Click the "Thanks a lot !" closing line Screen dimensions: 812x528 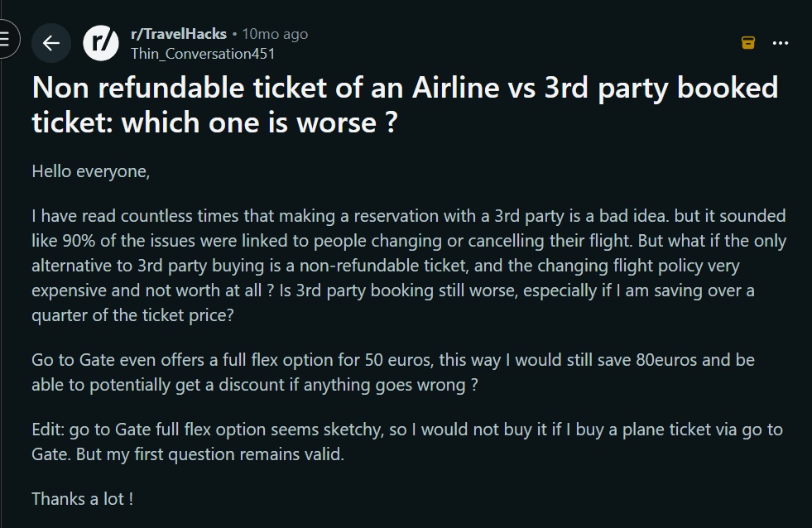(x=82, y=499)
